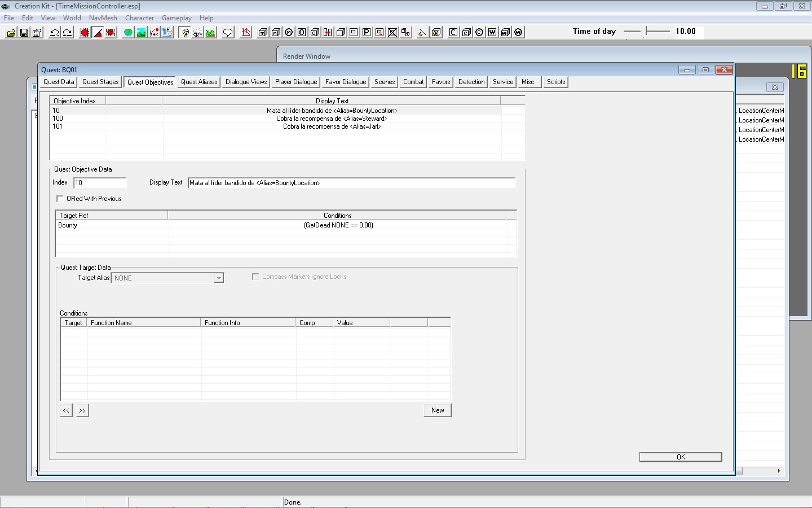
Task: Click the square C collision icon
Action: point(453,32)
